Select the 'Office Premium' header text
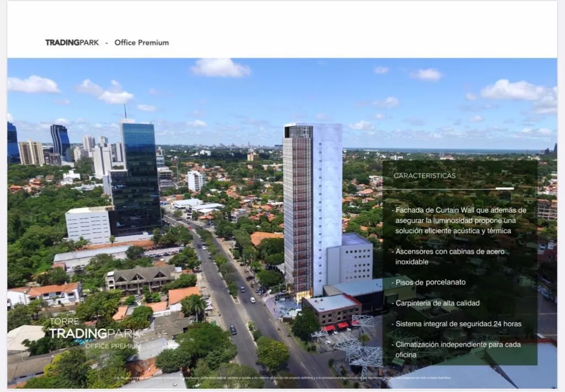565x392 pixels. [142, 42]
